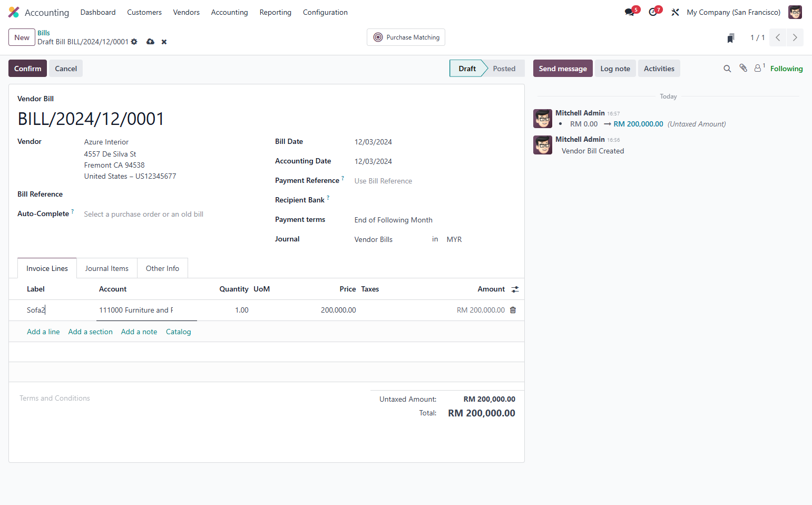Image resolution: width=812 pixels, height=505 pixels.
Task: Go back to the Bills breadcrumb
Action: [44, 33]
